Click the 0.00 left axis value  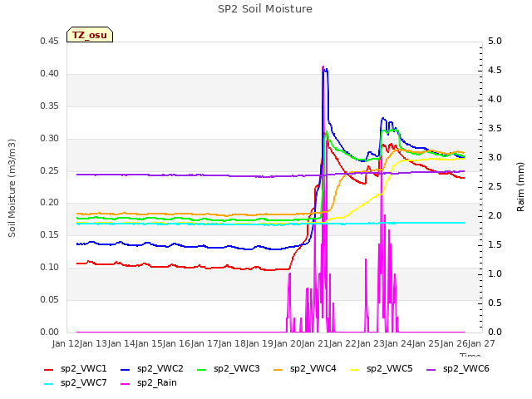coord(49,332)
